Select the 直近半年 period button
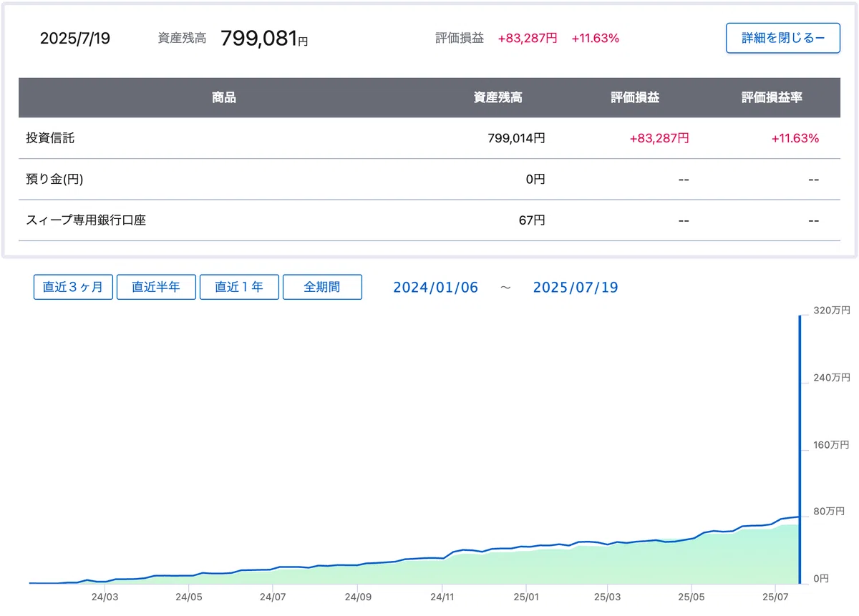The height and width of the screenshot is (616, 859). [x=156, y=287]
